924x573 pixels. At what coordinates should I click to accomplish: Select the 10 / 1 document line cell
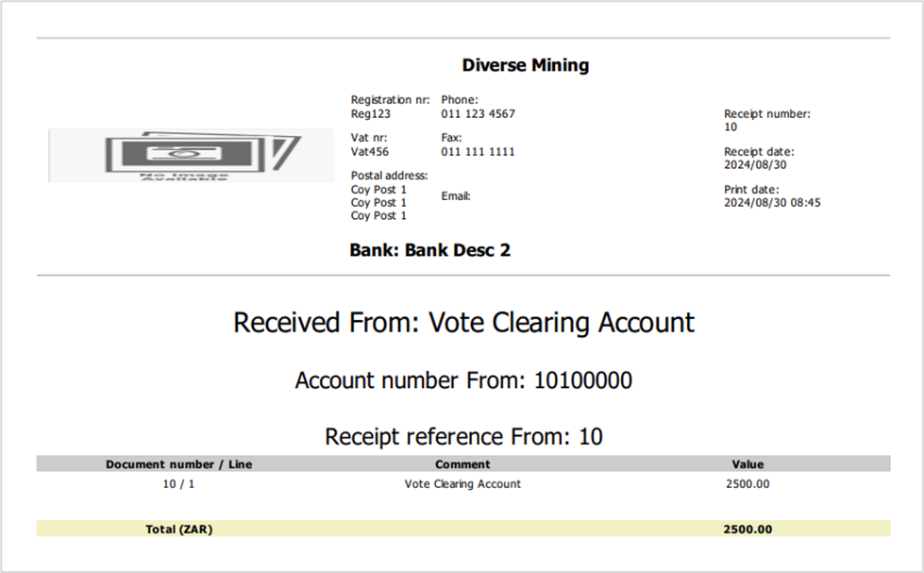pos(178,484)
